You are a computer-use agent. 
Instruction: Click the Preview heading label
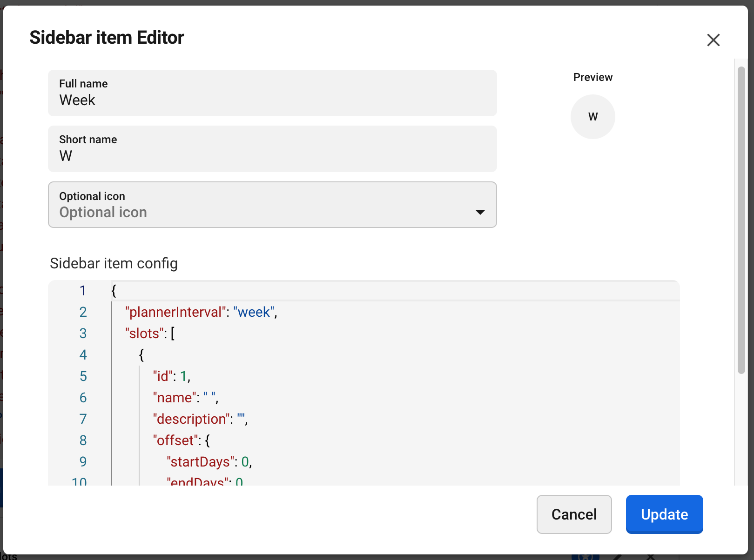pyautogui.click(x=592, y=77)
